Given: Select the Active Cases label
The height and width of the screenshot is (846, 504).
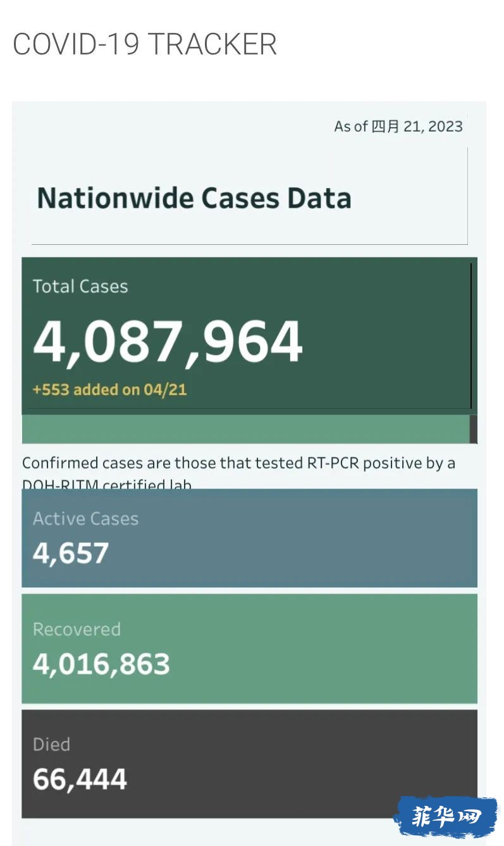Looking at the screenshot, I should coord(85,519).
